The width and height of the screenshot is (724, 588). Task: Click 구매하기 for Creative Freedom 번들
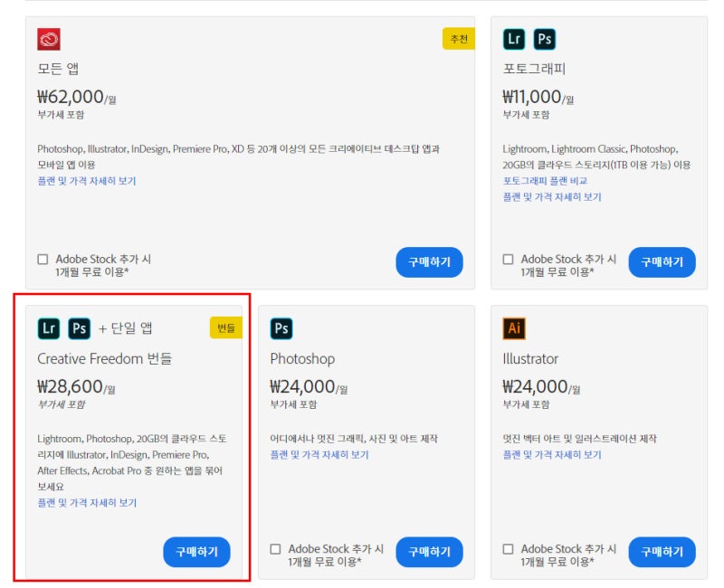[196, 552]
